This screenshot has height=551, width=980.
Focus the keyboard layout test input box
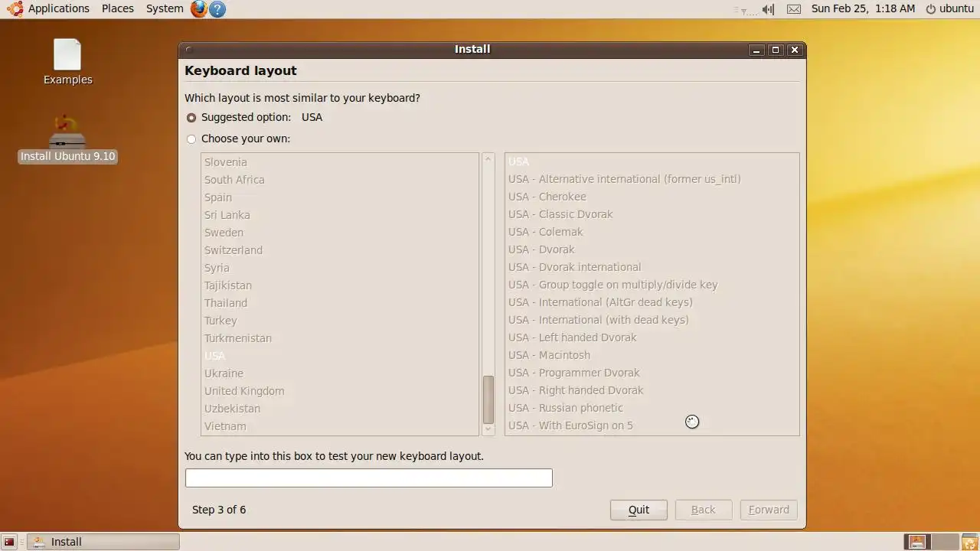368,478
